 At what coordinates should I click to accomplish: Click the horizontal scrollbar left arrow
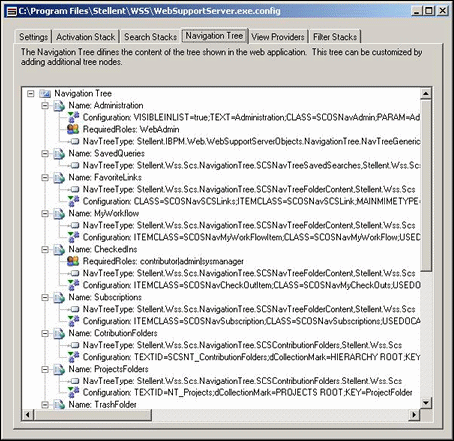click(x=28, y=415)
